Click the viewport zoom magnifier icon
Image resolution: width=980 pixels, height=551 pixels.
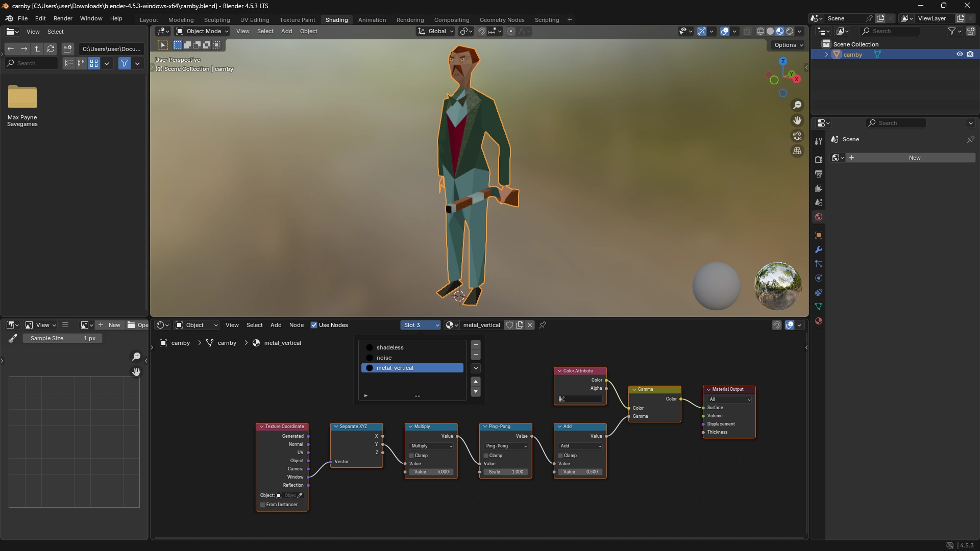(x=797, y=105)
